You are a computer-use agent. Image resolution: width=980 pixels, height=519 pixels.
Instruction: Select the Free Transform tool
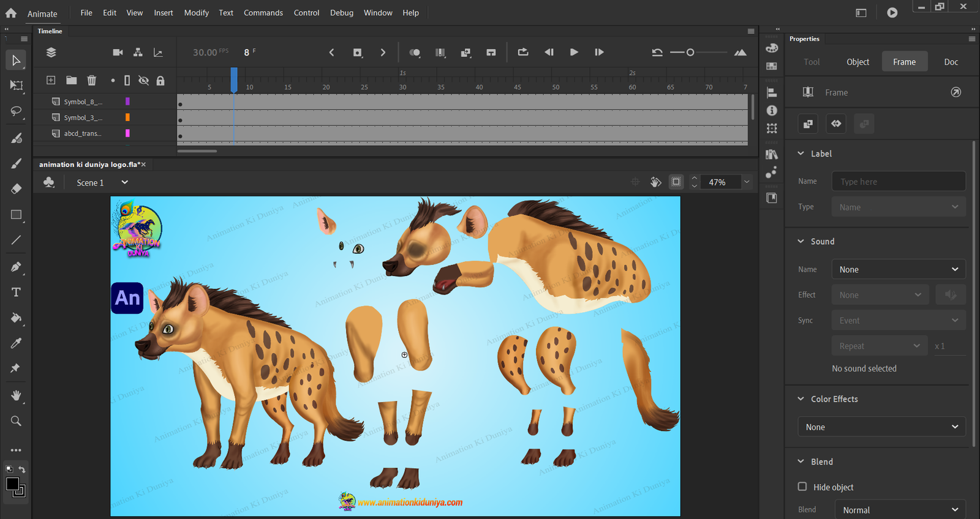pos(17,86)
